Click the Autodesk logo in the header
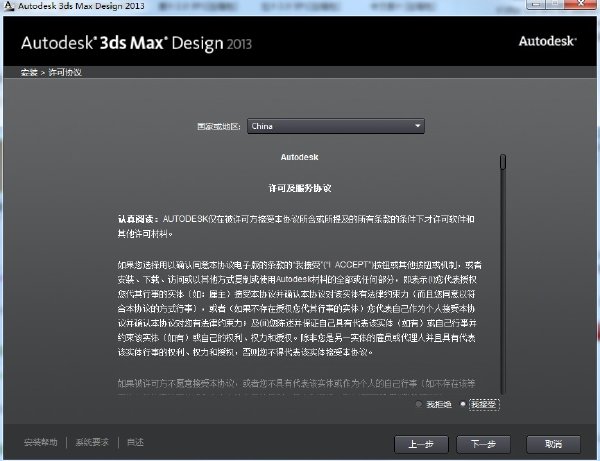 point(547,41)
